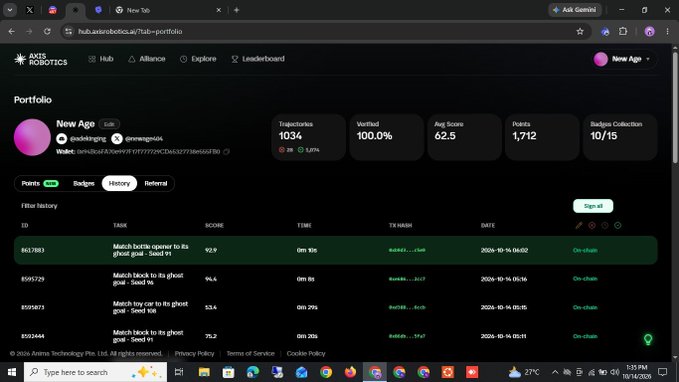The width and height of the screenshot is (679, 382).
Task: Click the pencil filter icon in table header
Action: [x=579, y=225]
